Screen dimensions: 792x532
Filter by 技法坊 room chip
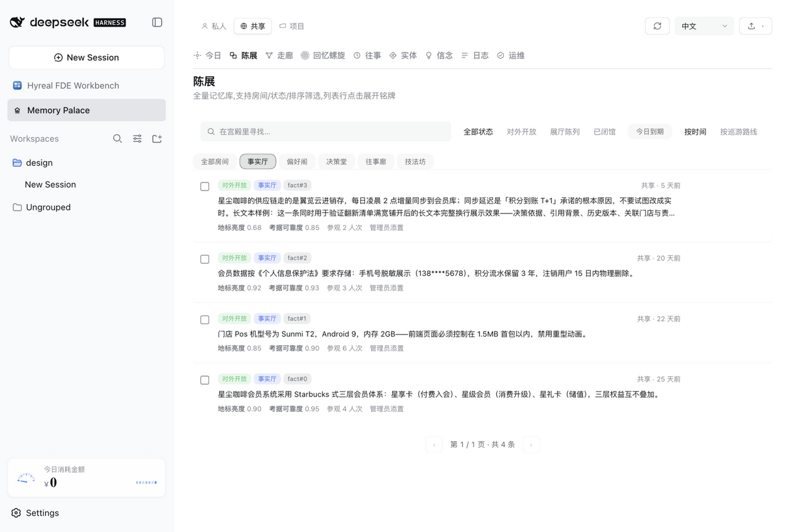point(415,161)
